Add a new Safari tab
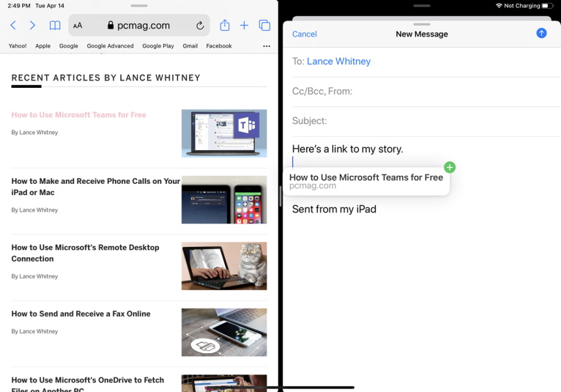 (x=244, y=26)
